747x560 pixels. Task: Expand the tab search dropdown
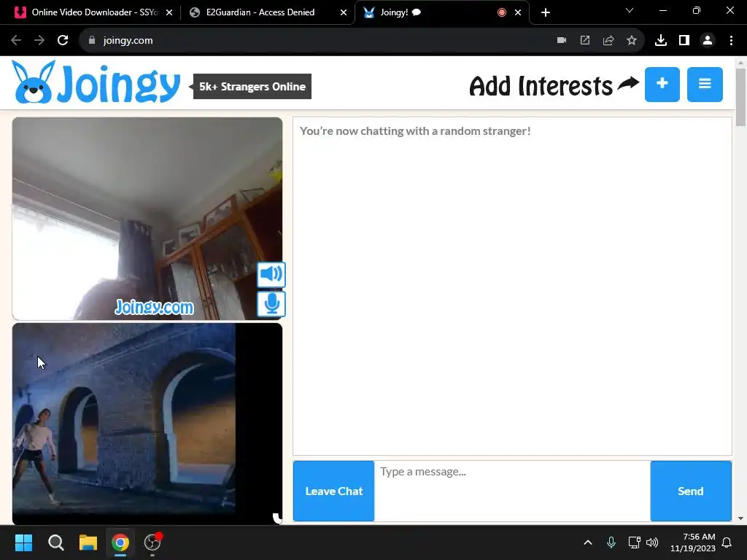pos(630,10)
